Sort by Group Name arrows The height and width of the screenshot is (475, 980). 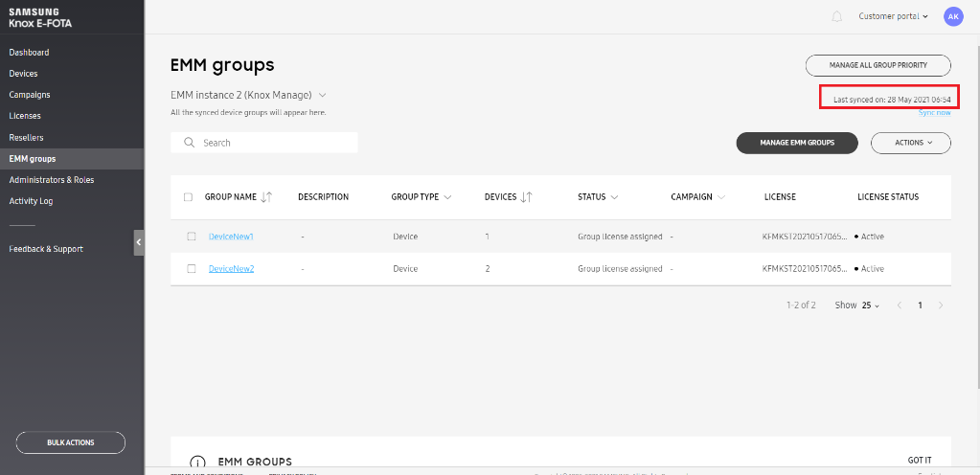tap(266, 197)
